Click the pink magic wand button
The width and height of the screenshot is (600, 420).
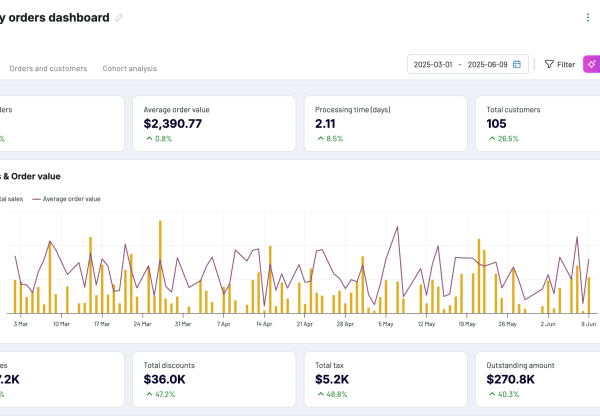[x=591, y=64]
